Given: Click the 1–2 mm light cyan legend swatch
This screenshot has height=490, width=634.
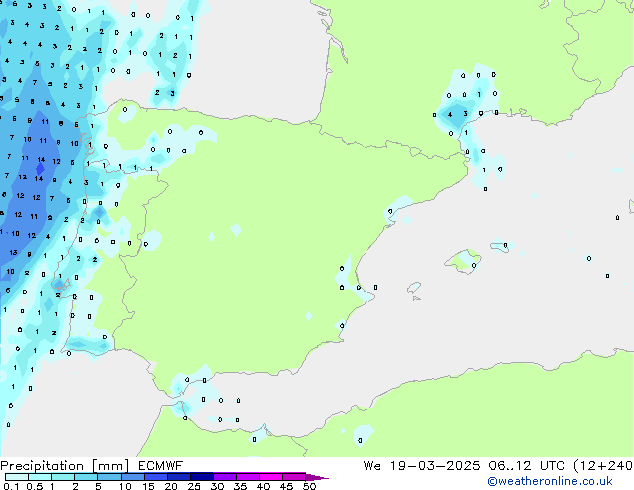Looking at the screenshot, I should [x=63, y=476].
